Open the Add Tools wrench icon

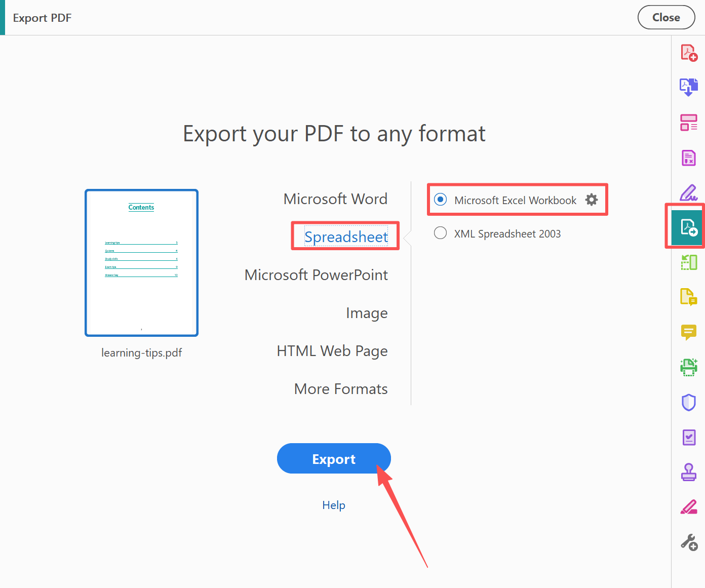[688, 541]
